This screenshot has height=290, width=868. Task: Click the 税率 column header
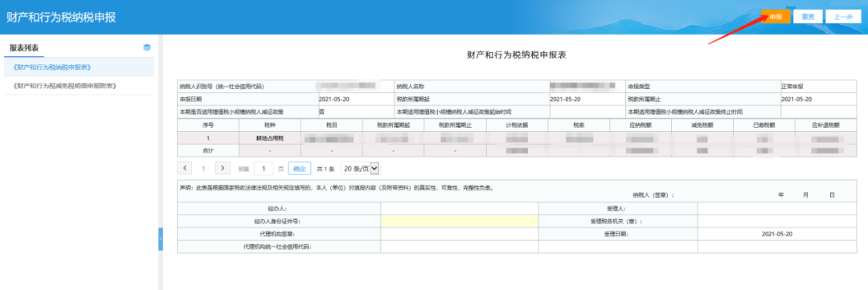(579, 125)
